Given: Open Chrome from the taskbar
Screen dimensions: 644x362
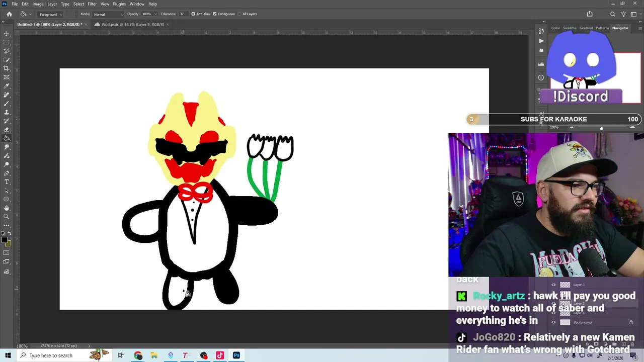Looking at the screenshot, I should [138, 355].
